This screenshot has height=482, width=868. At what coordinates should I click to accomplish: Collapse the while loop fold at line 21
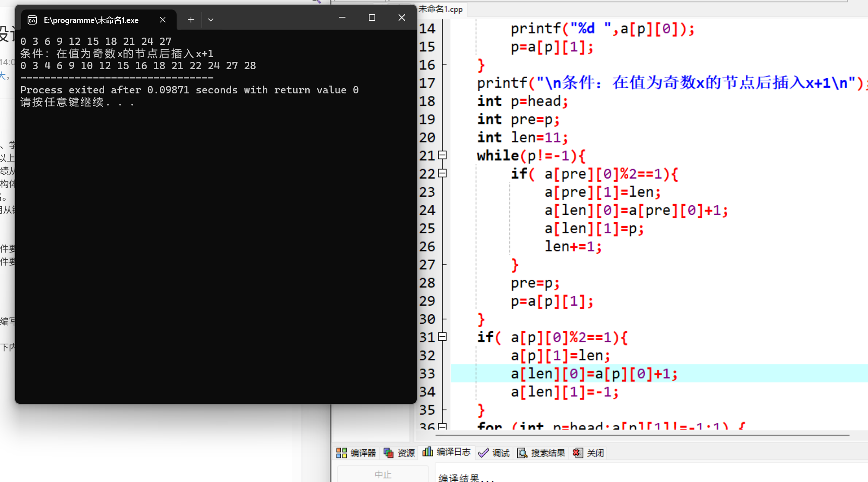click(442, 155)
